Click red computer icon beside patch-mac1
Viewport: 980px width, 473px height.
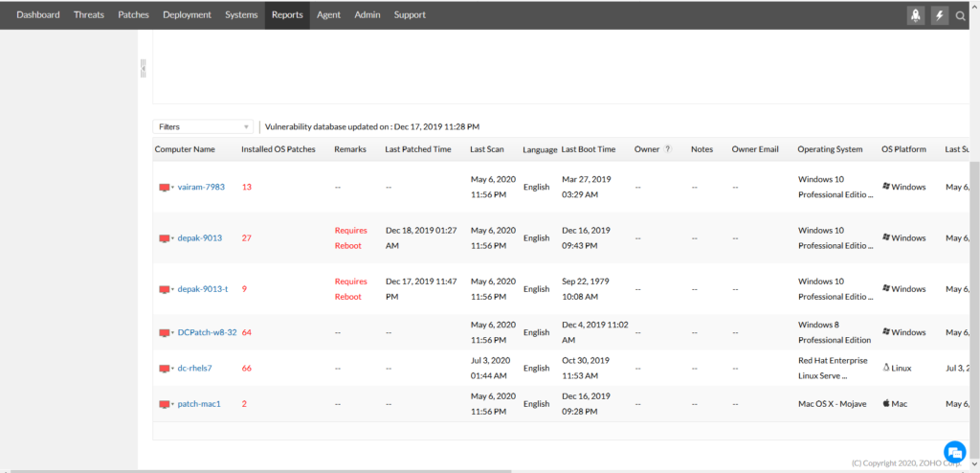[164, 404]
